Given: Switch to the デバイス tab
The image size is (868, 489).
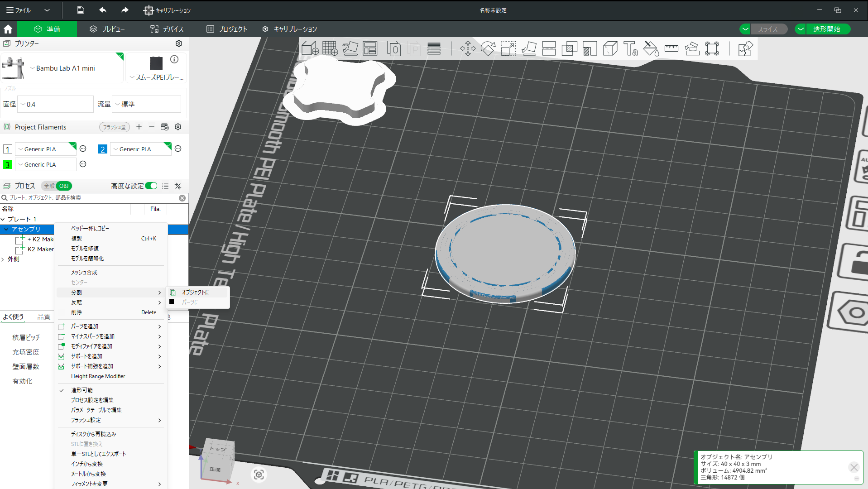Looking at the screenshot, I should click(167, 29).
